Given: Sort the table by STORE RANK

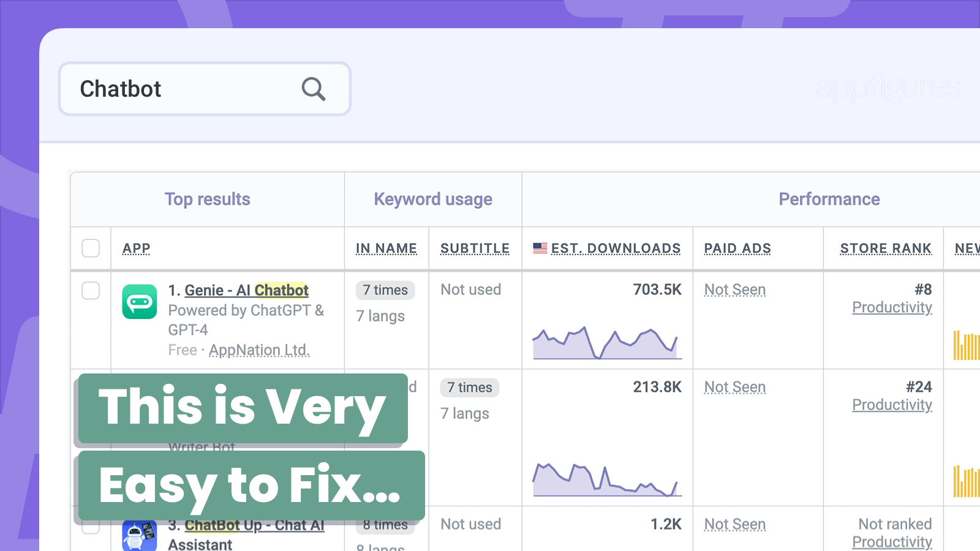Looking at the screenshot, I should [x=885, y=248].
